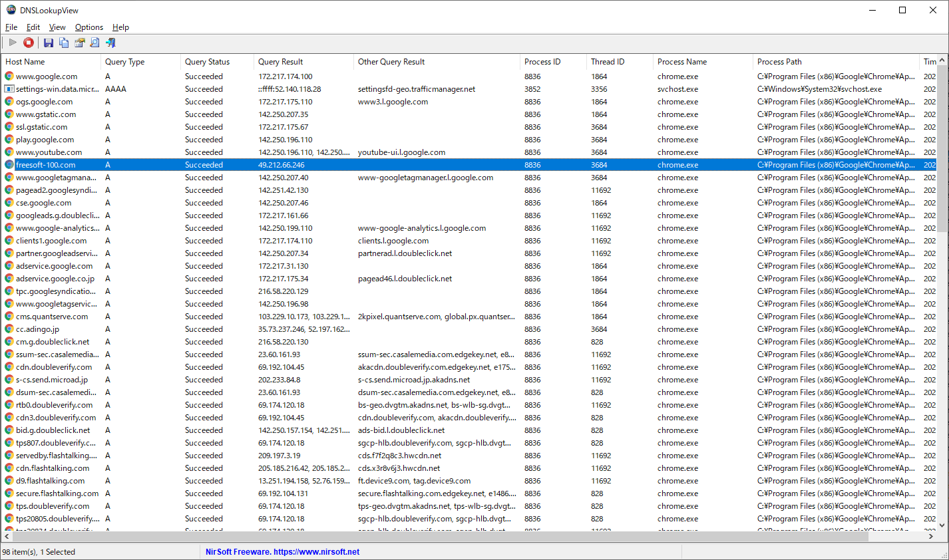The image size is (949, 560).
Task: Open the View menu
Action: coord(57,27)
